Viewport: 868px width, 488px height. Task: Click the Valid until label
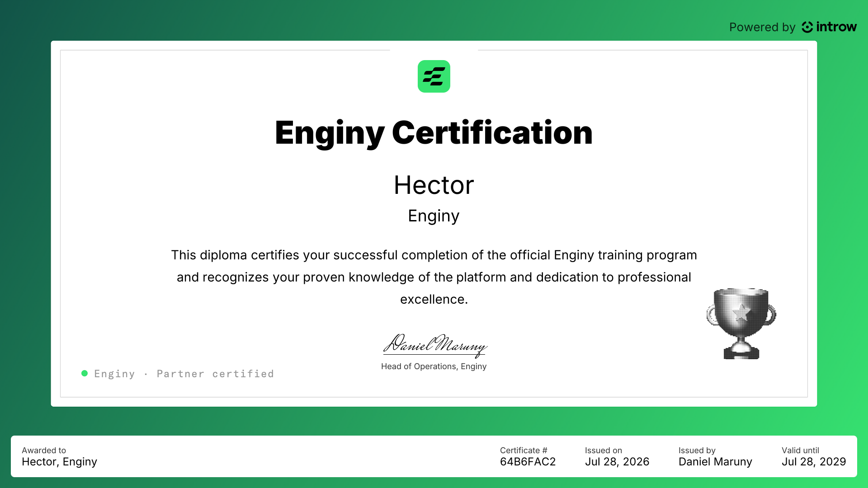tap(800, 450)
